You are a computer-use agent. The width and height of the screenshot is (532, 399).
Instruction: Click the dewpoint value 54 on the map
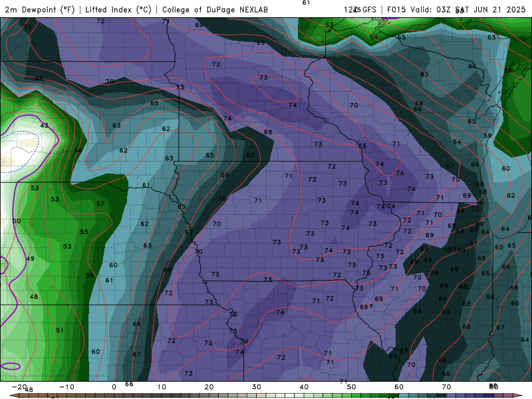(374, 37)
